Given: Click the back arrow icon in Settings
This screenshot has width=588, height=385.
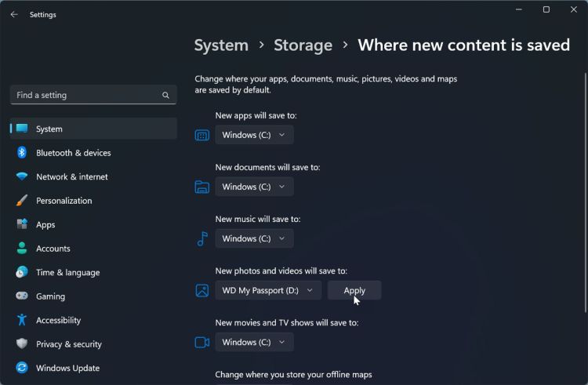Looking at the screenshot, I should [14, 14].
